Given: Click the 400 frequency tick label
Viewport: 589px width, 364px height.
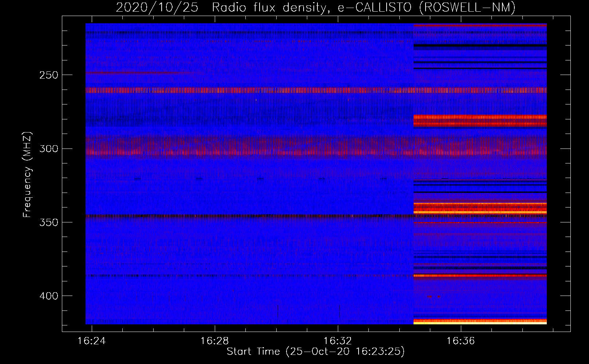Looking at the screenshot, I should 49,296.
